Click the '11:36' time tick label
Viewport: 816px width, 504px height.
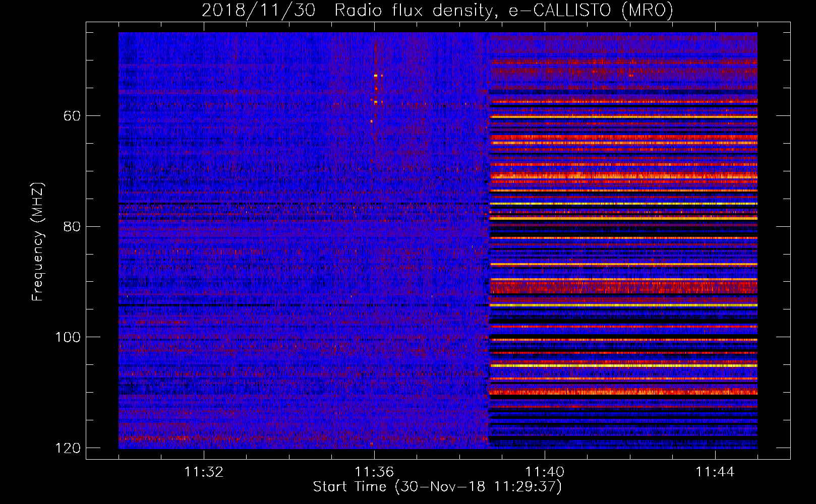click(374, 472)
